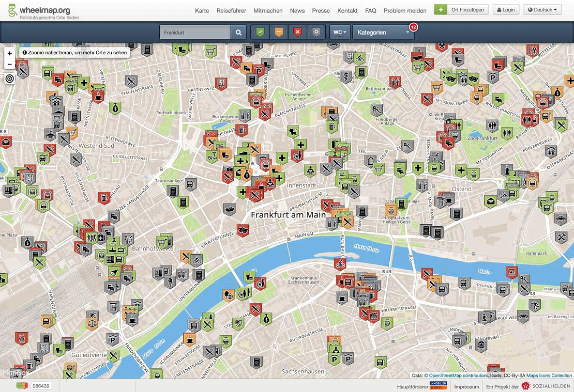This screenshot has width=574, height=392.
Task: Open the FAQ page
Action: coord(370,11)
